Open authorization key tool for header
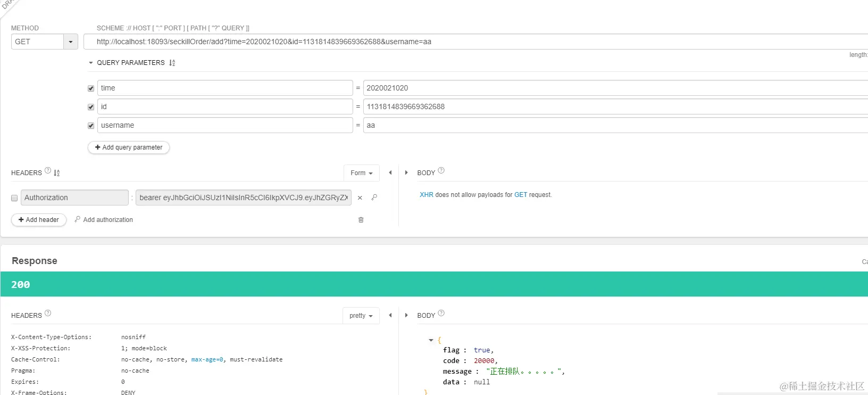 [374, 197]
